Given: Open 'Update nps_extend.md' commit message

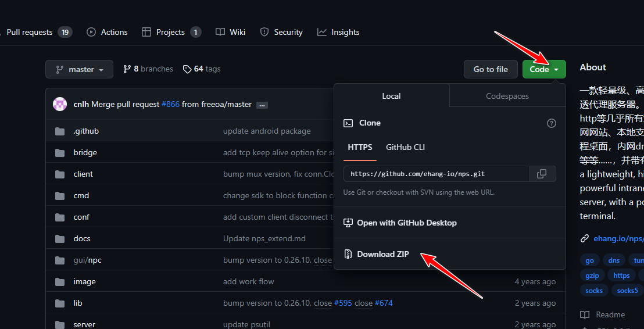Looking at the screenshot, I should coord(264,238).
